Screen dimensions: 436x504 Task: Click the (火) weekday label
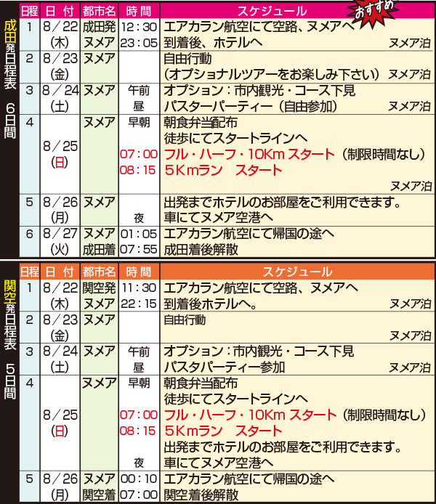tap(60, 249)
